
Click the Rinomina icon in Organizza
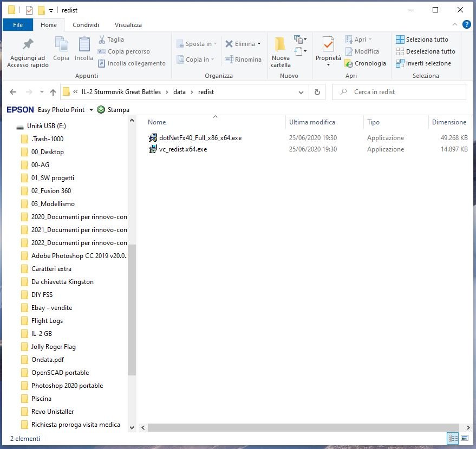tap(229, 60)
